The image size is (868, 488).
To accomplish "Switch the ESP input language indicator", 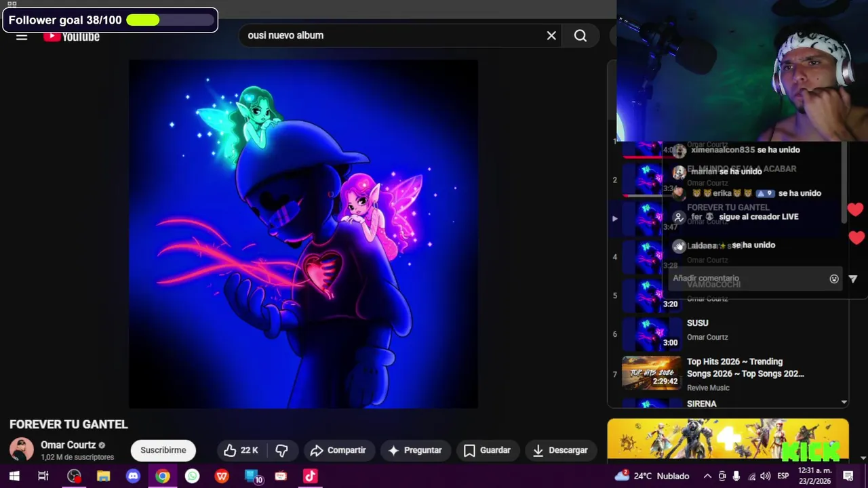I will click(783, 476).
